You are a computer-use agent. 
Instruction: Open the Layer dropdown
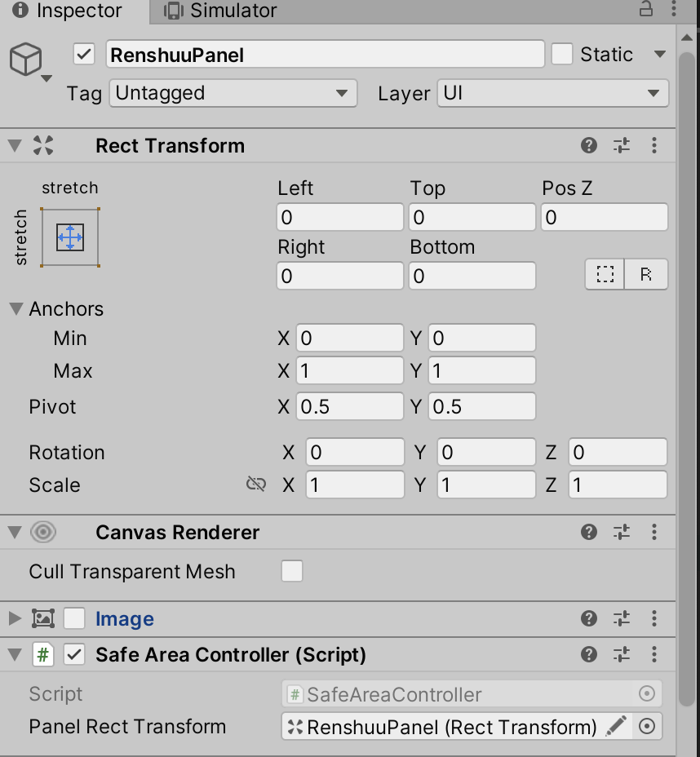552,93
